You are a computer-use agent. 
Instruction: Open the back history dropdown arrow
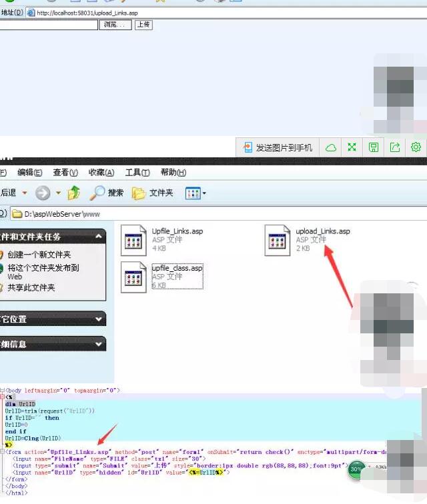click(x=25, y=193)
